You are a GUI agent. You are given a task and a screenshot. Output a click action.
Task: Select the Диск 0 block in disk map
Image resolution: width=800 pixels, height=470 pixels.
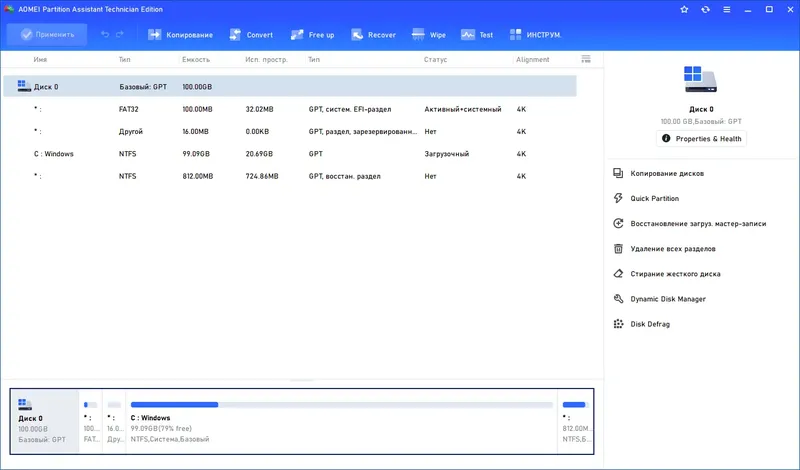pos(45,421)
